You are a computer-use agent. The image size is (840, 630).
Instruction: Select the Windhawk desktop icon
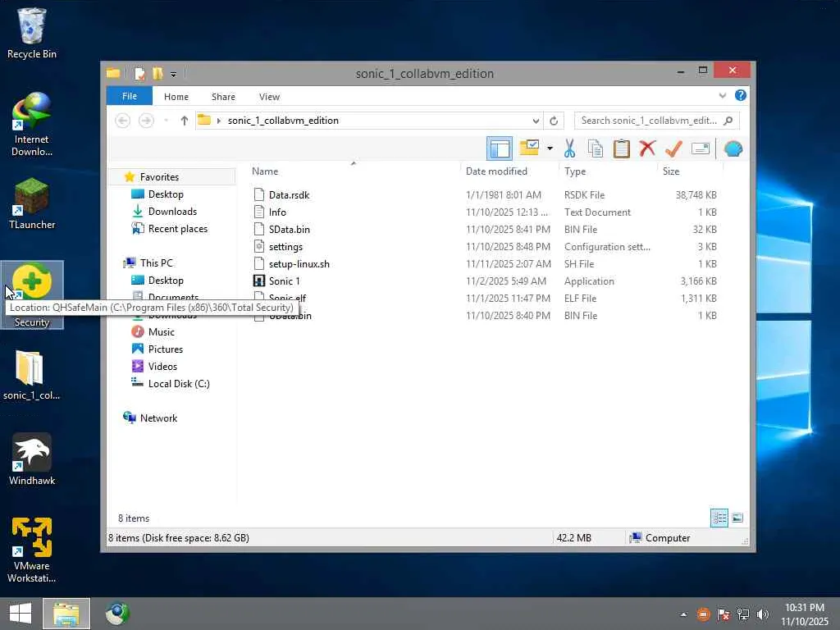[32, 459]
